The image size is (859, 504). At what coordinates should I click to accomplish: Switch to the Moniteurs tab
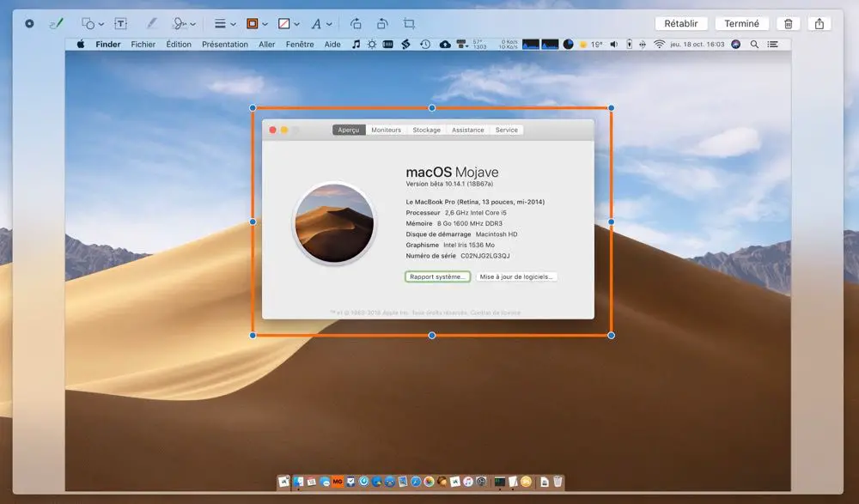(x=387, y=130)
